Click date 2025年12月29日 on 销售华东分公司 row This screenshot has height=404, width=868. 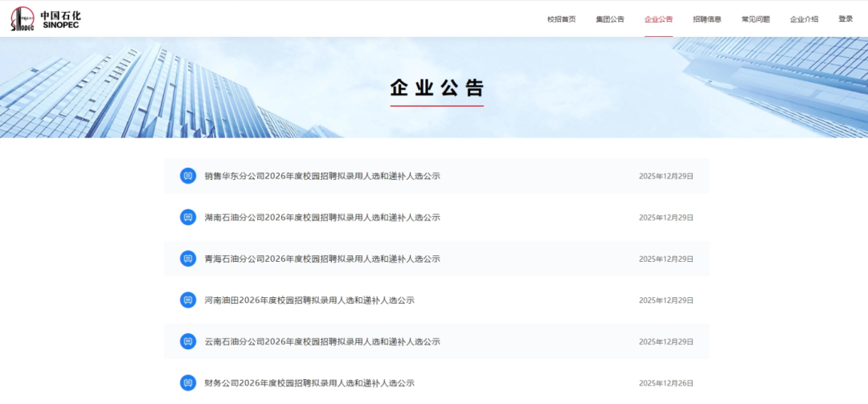pos(666,176)
